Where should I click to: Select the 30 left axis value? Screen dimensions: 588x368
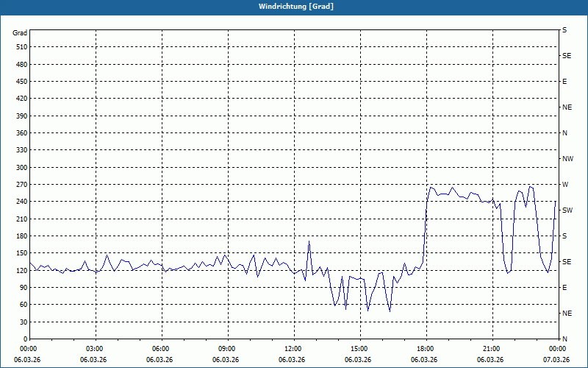pos(24,322)
